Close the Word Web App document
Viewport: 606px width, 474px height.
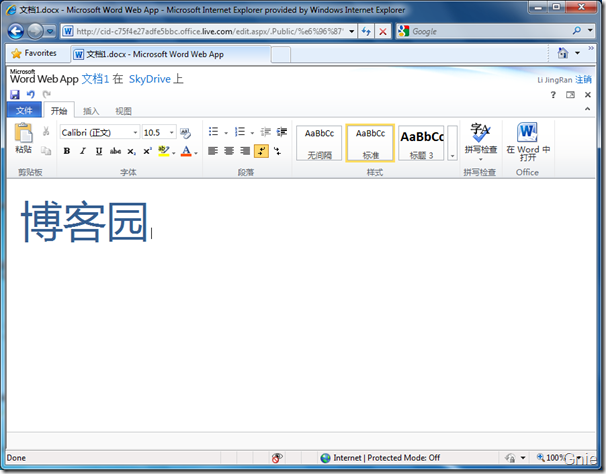tap(588, 95)
